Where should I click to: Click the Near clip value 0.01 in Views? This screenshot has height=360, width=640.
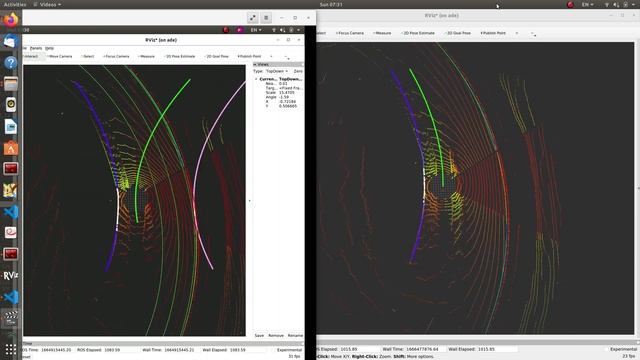[x=283, y=84]
